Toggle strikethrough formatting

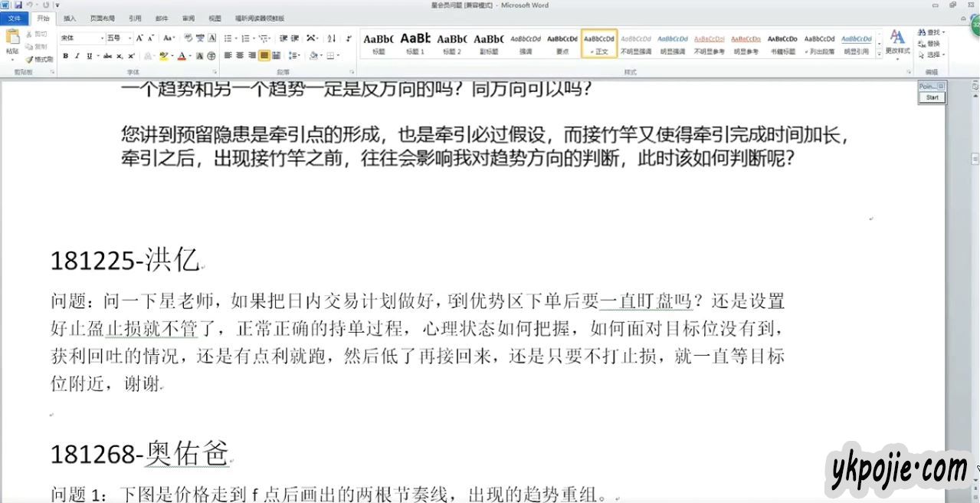107,55
